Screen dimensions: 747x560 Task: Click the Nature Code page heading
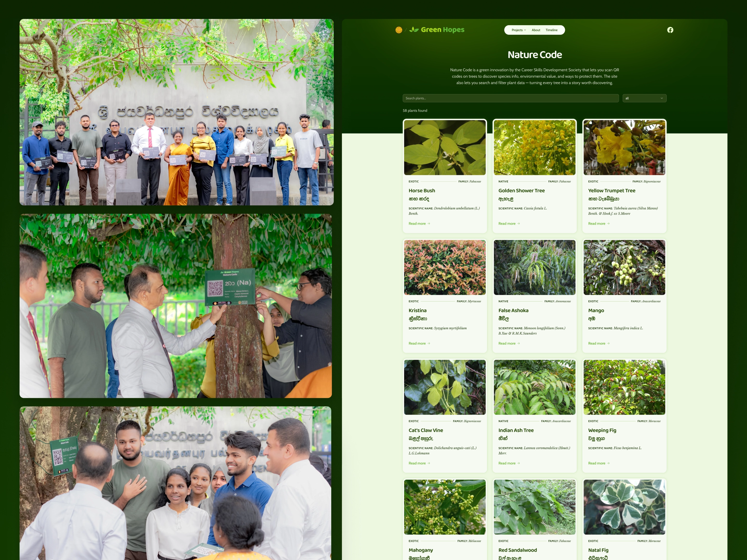535,55
